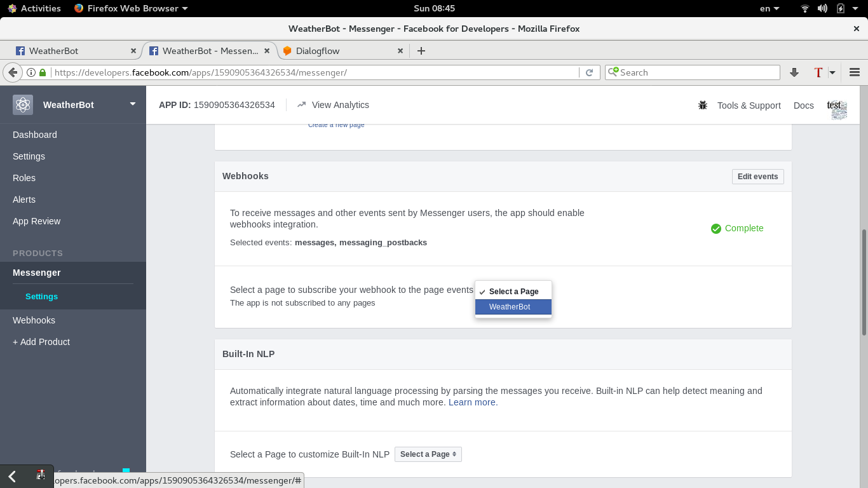868x488 pixels.
Task: Click the Edit events button
Action: pyautogui.click(x=757, y=177)
